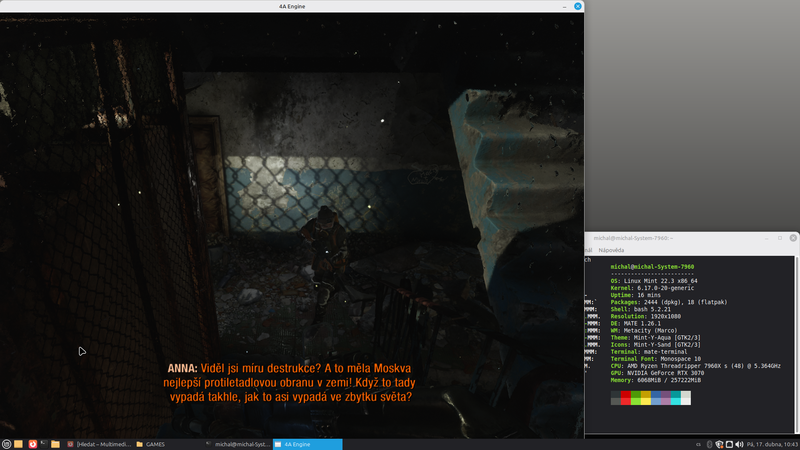Click the yellow neofetch color block

[x=646, y=398]
